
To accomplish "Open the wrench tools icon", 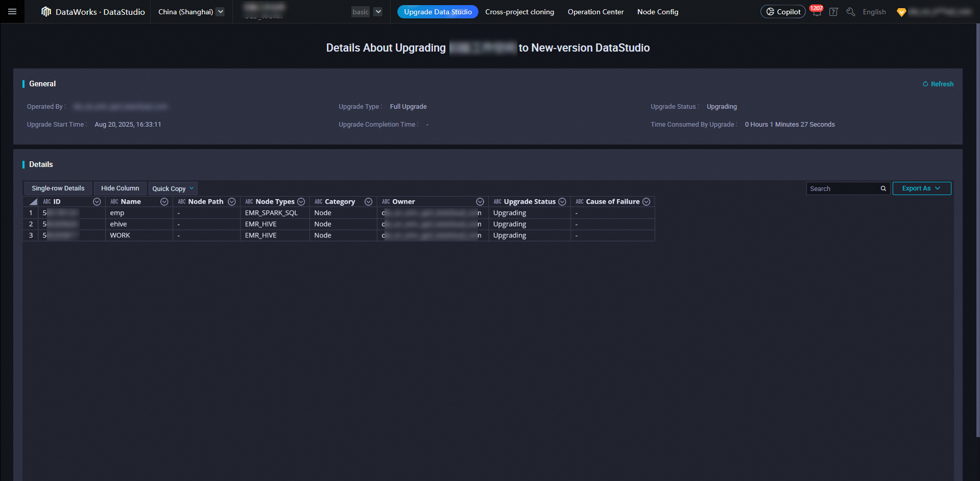I will 850,12.
